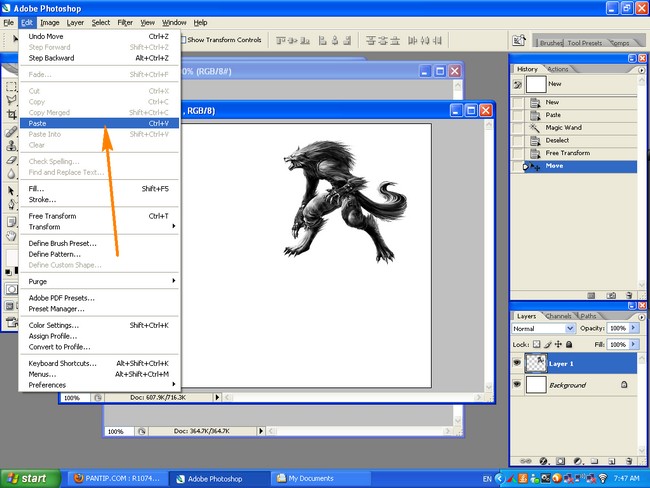Image resolution: width=650 pixels, height=488 pixels.
Task: Open My Documents from the taskbar
Action: pyautogui.click(x=321, y=478)
